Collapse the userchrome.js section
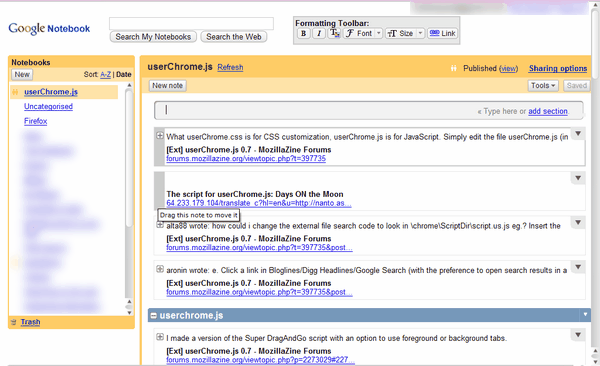The width and height of the screenshot is (600, 366). 153,316
